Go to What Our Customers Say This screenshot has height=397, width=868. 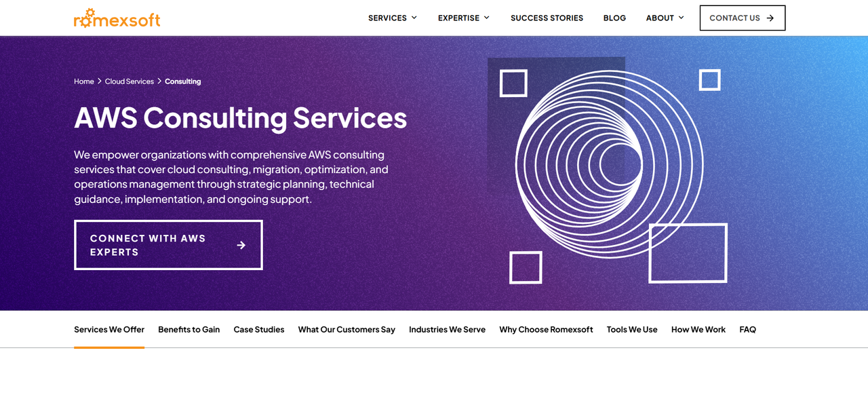tap(347, 330)
